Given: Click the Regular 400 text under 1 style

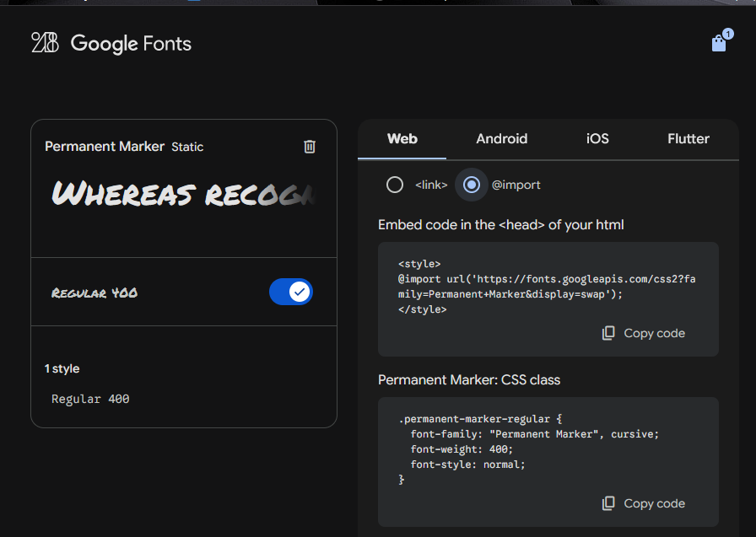Looking at the screenshot, I should click(90, 400).
